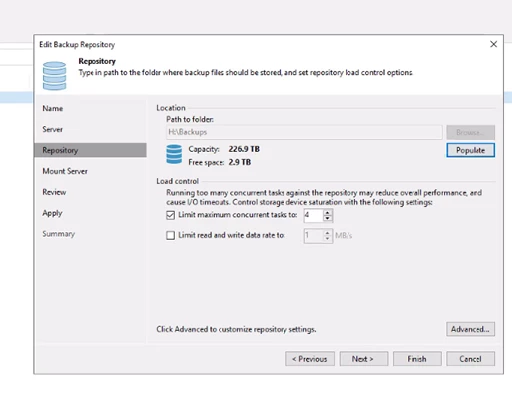Open the Summary wizard step
Viewport: 512px width, 397px height.
pos(59,234)
